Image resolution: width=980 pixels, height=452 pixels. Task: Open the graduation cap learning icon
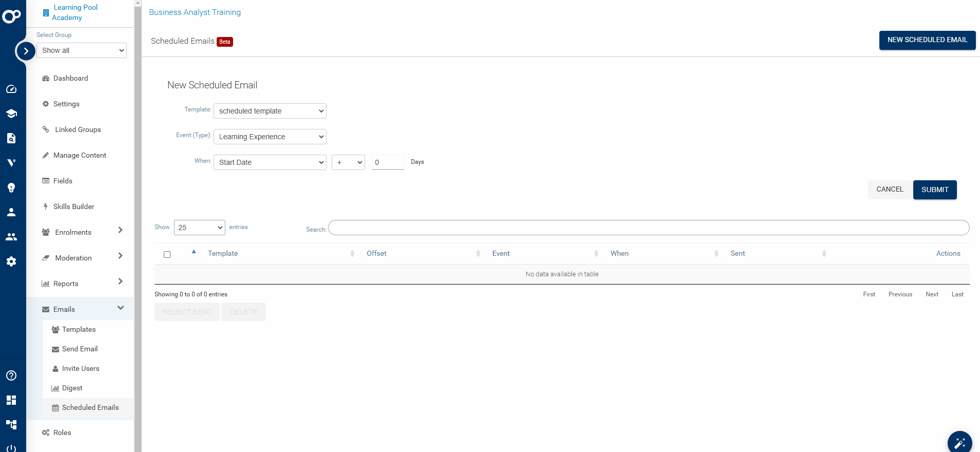point(11,114)
